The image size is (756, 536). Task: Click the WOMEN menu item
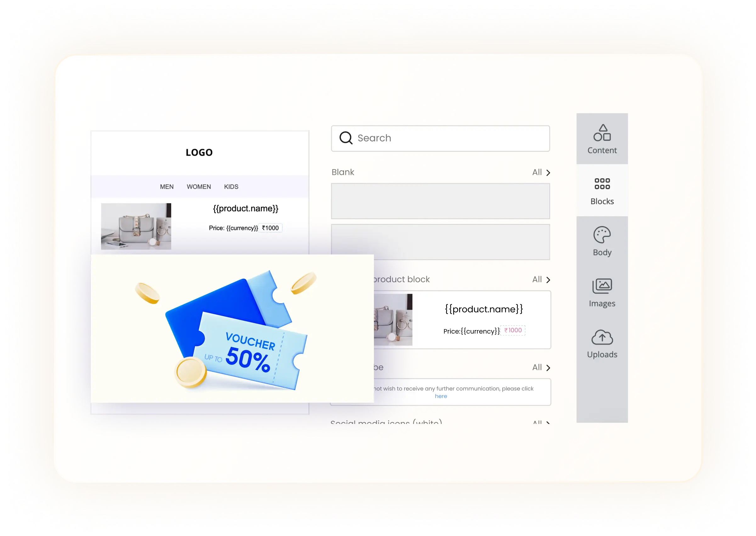pyautogui.click(x=199, y=187)
